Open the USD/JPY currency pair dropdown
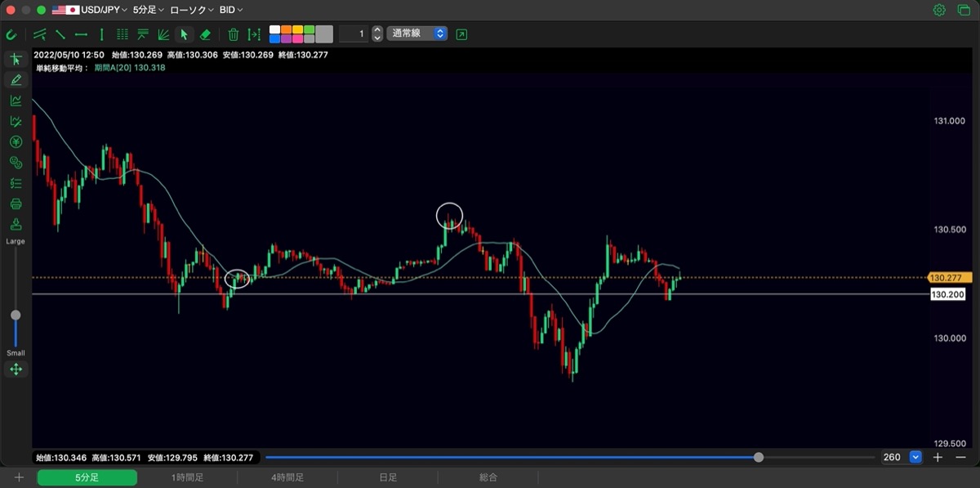 coord(90,10)
